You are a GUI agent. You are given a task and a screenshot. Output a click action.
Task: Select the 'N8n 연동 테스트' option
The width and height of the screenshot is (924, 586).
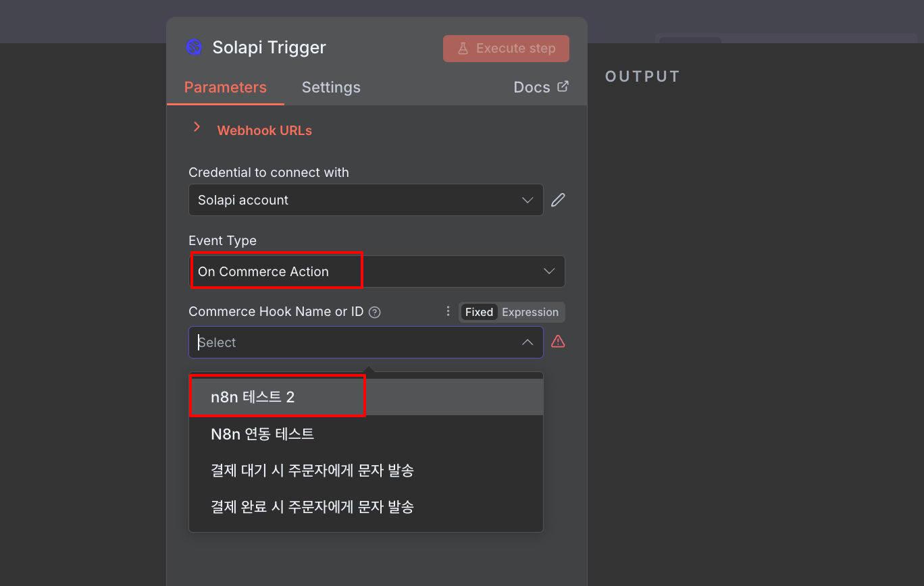pos(262,433)
